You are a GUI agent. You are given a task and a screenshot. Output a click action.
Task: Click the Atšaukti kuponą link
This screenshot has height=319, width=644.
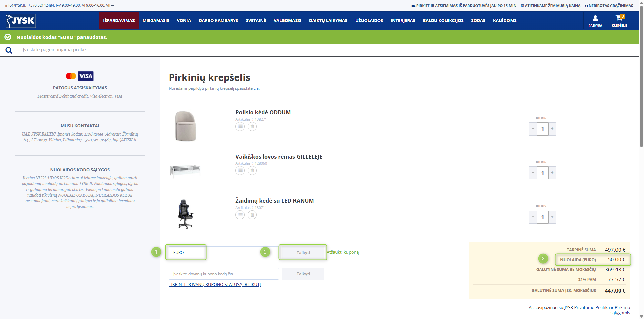(x=343, y=252)
